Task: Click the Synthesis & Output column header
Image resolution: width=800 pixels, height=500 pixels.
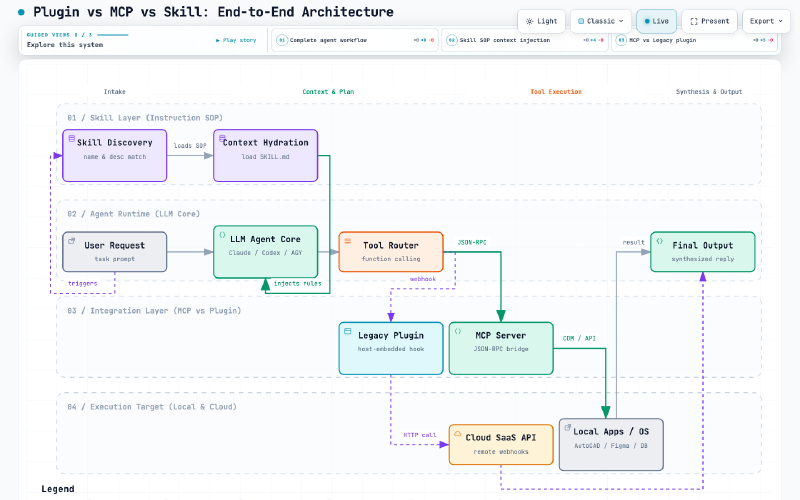Action: [x=709, y=92]
